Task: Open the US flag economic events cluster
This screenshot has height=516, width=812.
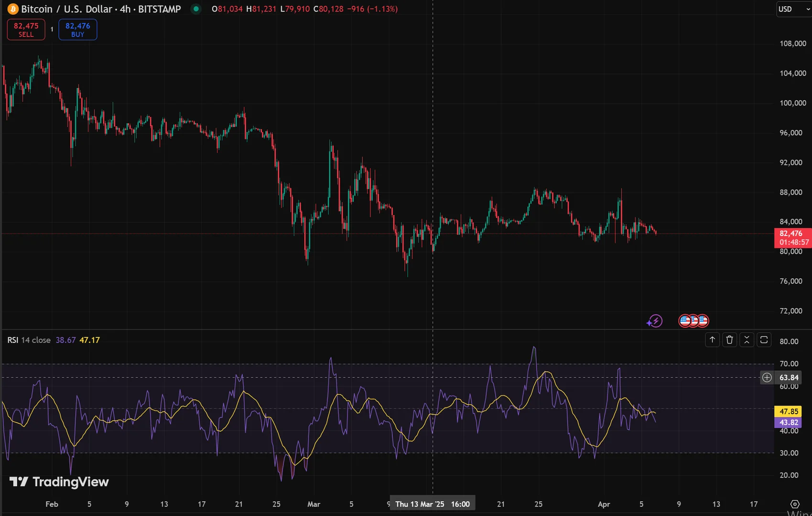Action: (x=693, y=321)
